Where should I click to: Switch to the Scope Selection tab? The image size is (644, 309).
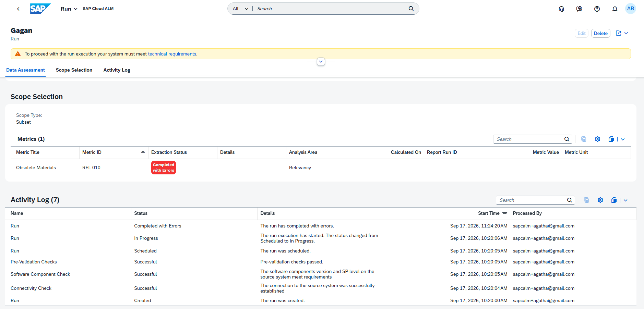(x=74, y=70)
